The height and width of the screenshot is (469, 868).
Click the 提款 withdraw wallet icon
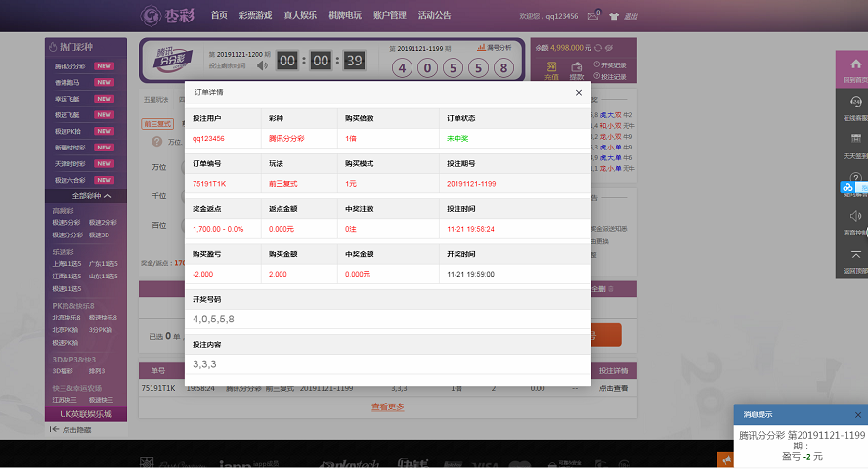(x=577, y=69)
